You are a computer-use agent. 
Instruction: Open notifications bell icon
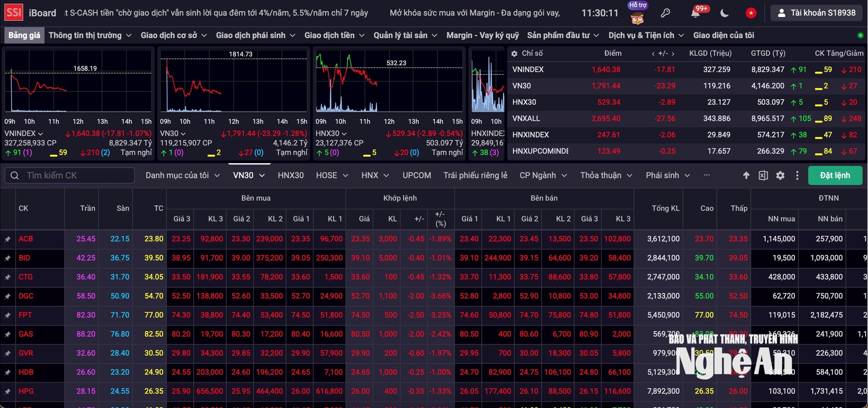point(695,14)
